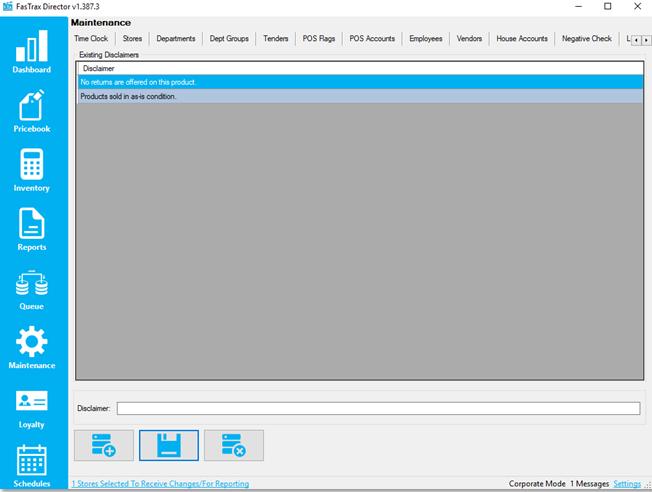The width and height of the screenshot is (652, 492).
Task: Click the Disclaimer text input field
Action: click(378, 408)
